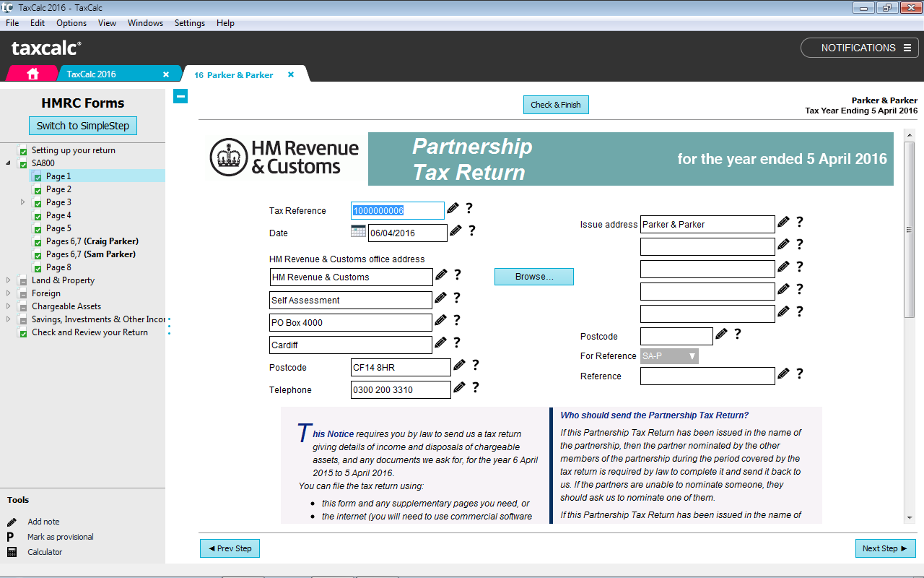Click help question mark beside Telephone field
The width and height of the screenshot is (924, 578).
[475, 388]
